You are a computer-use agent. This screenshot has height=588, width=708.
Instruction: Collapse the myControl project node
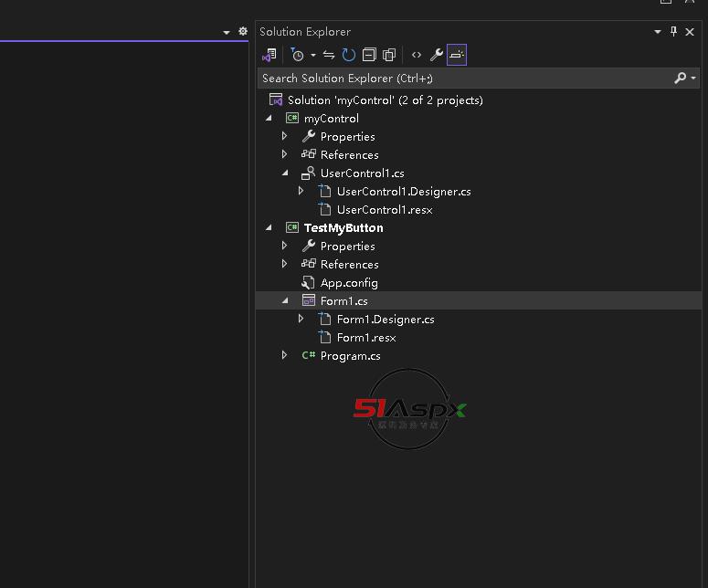269,119
